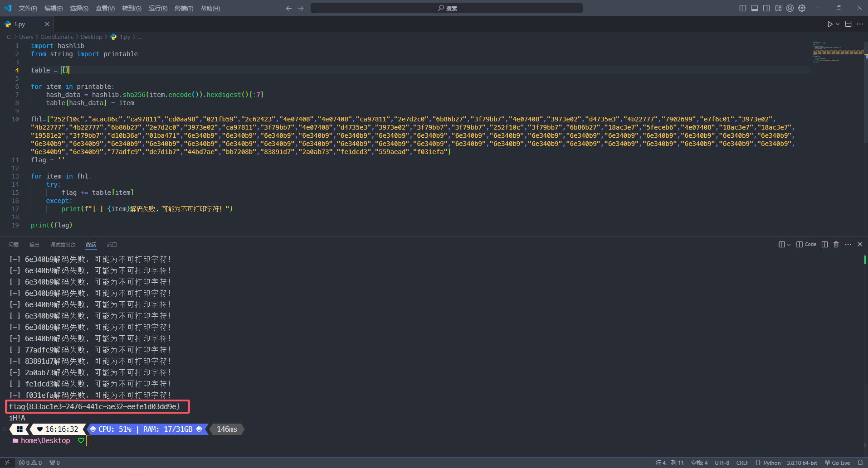Open the 选择(S) menu
This screenshot has height=468, width=868.
79,8
